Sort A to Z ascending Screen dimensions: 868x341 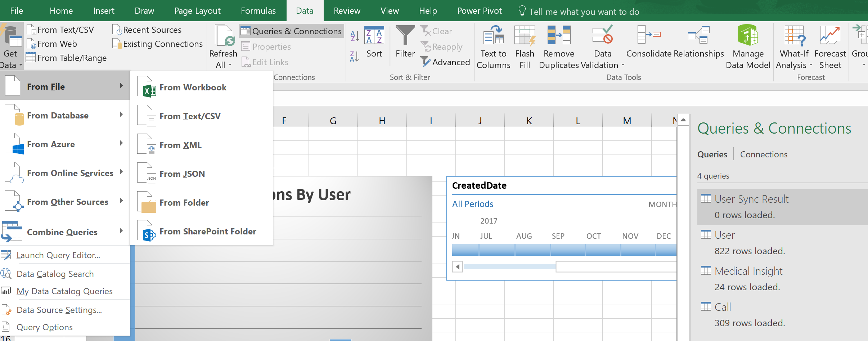pos(355,36)
